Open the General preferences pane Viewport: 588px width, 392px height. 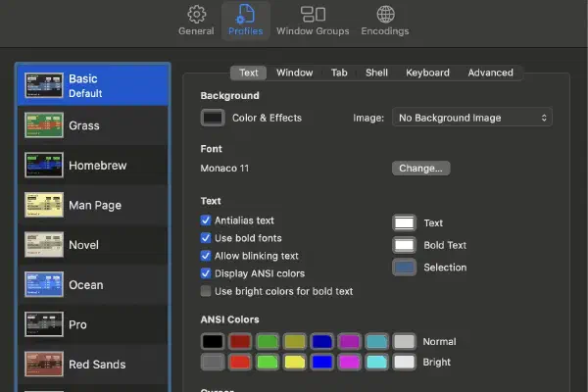click(196, 20)
